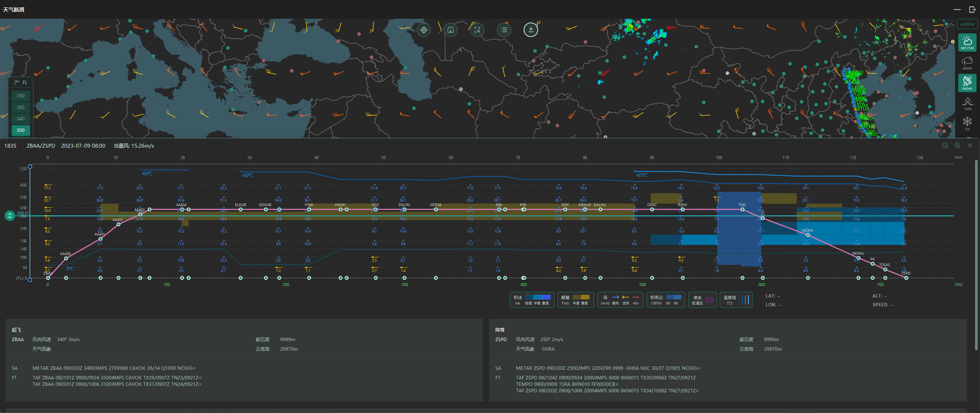Click the 风 wind legend box

coord(620,300)
